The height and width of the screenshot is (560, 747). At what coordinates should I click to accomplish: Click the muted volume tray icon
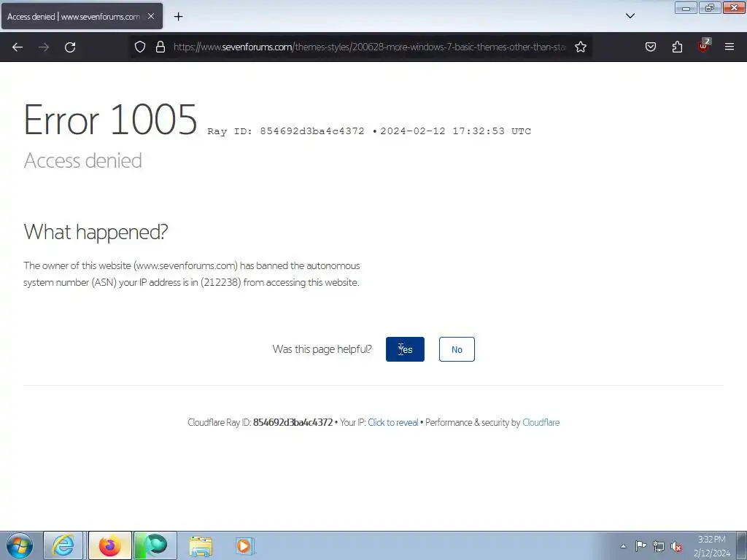coord(676,546)
